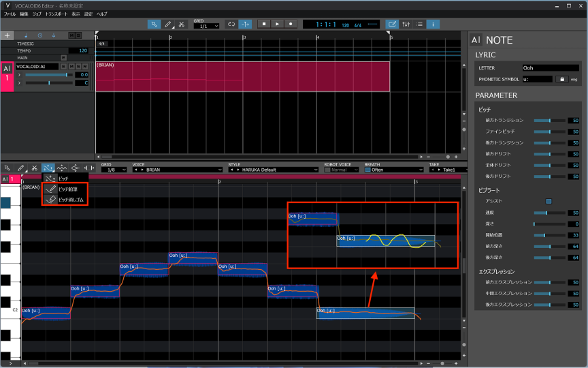The image size is (588, 368).
Task: Open the ファイル menu
Action: [10, 14]
